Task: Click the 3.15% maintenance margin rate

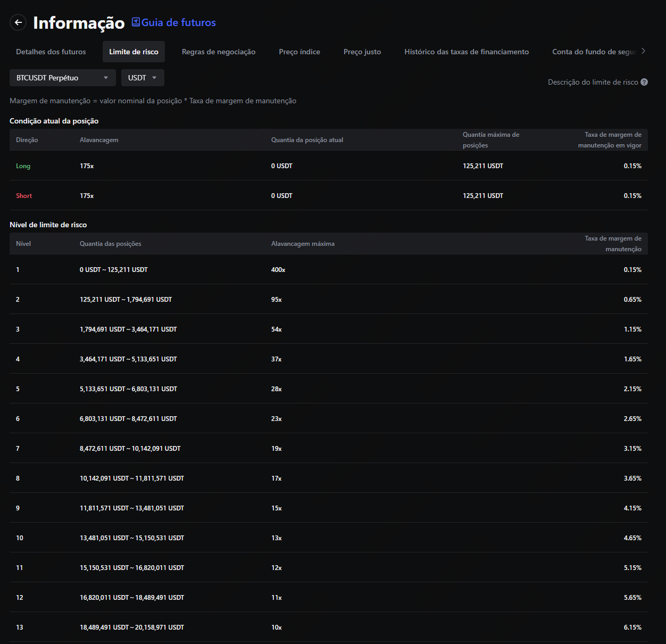Action: pyautogui.click(x=632, y=449)
